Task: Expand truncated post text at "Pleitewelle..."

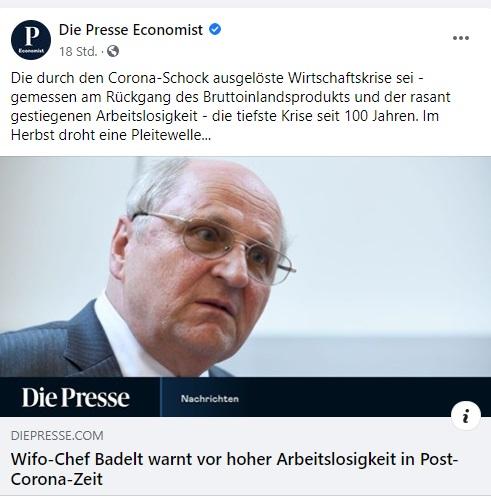Action: [171, 135]
